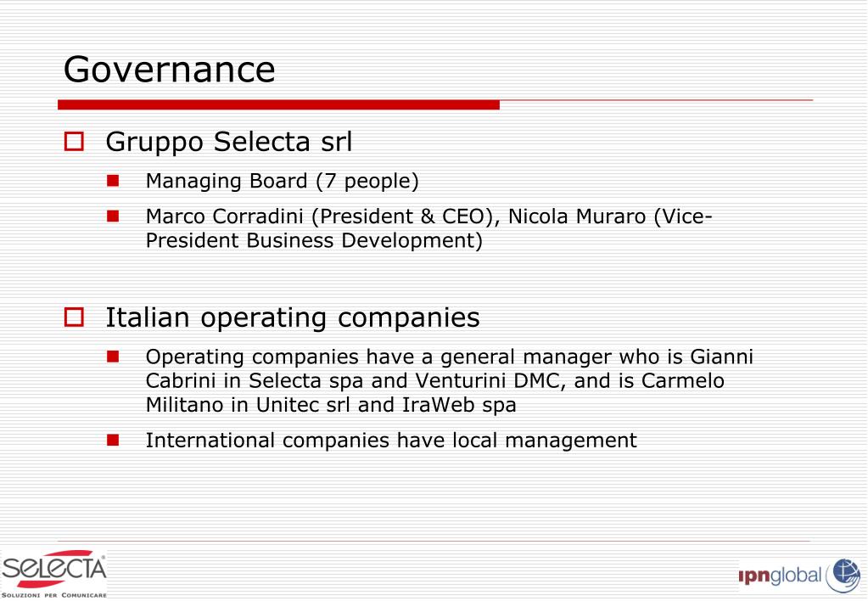Click the Governance slide title
The image size is (868, 601).
[170, 70]
